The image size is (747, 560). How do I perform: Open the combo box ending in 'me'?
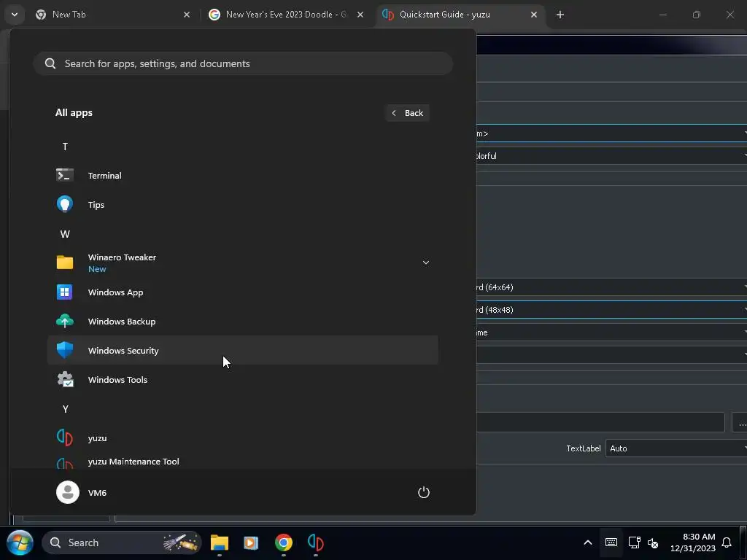pos(612,332)
